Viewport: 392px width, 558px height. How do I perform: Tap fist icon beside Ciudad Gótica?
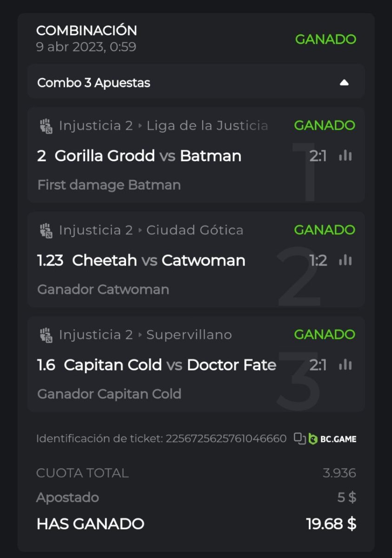point(46,231)
